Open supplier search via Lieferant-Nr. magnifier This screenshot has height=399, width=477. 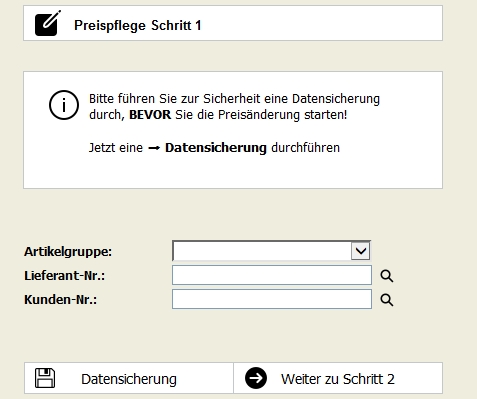pos(387,276)
